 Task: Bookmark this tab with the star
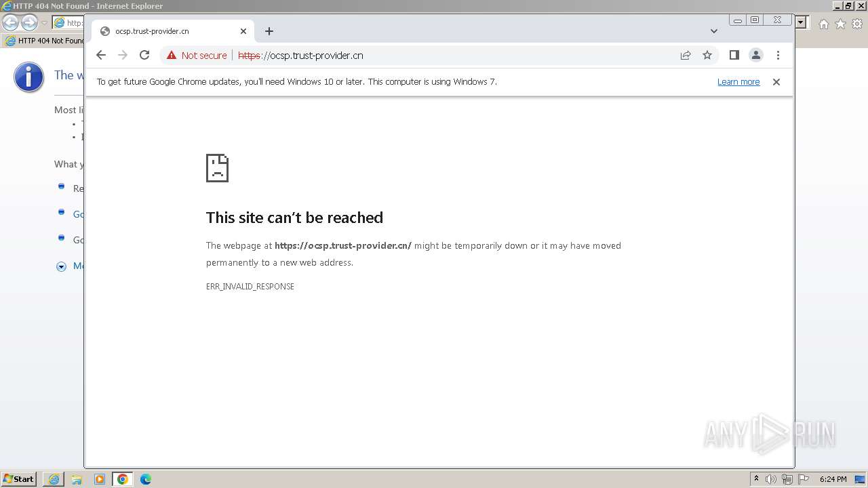[707, 56]
